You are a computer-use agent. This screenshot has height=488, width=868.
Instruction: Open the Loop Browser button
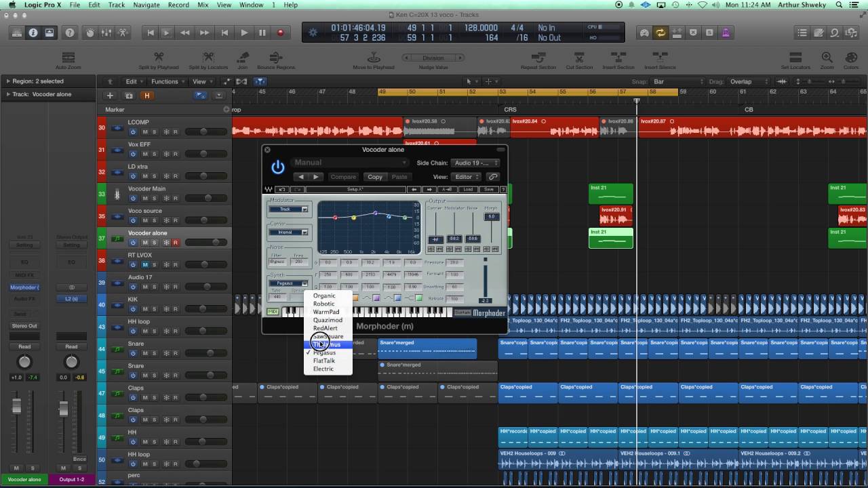[835, 33]
